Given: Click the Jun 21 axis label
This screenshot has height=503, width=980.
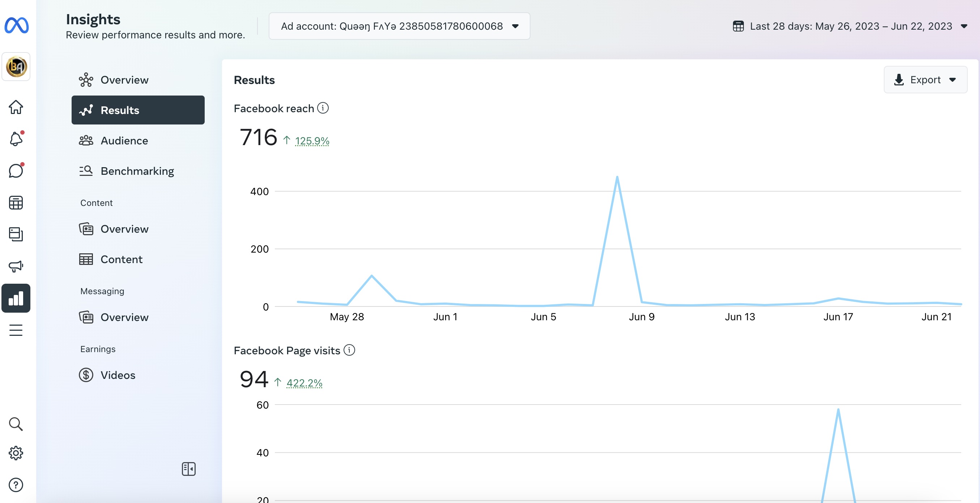Looking at the screenshot, I should pyautogui.click(x=936, y=317).
